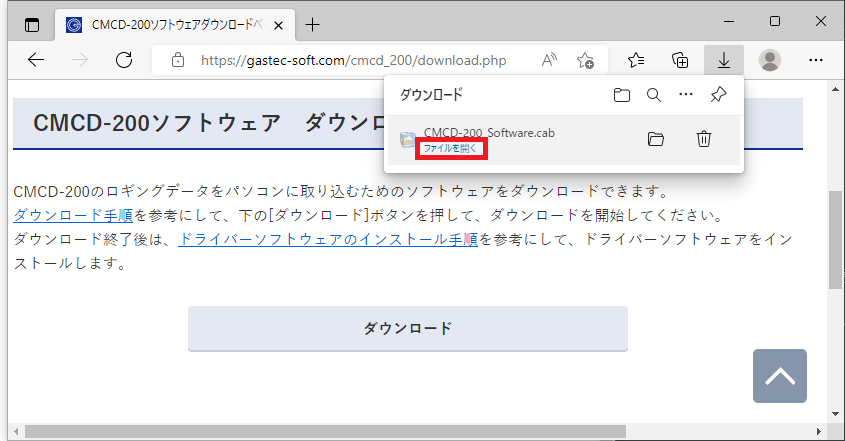Click the vertical scrollbar thumb

coord(835,240)
